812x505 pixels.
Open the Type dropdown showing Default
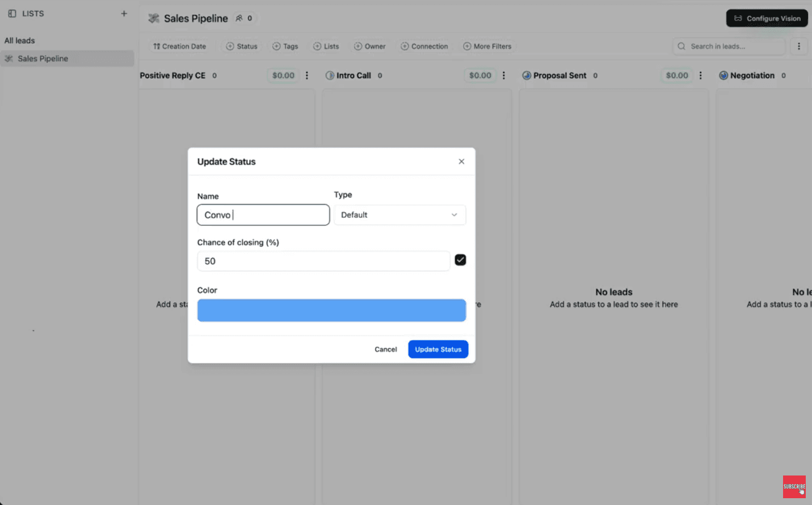pyautogui.click(x=399, y=214)
